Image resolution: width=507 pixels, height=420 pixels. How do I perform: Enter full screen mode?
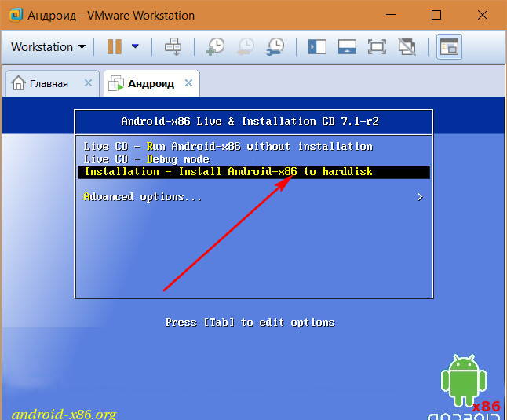point(377,47)
